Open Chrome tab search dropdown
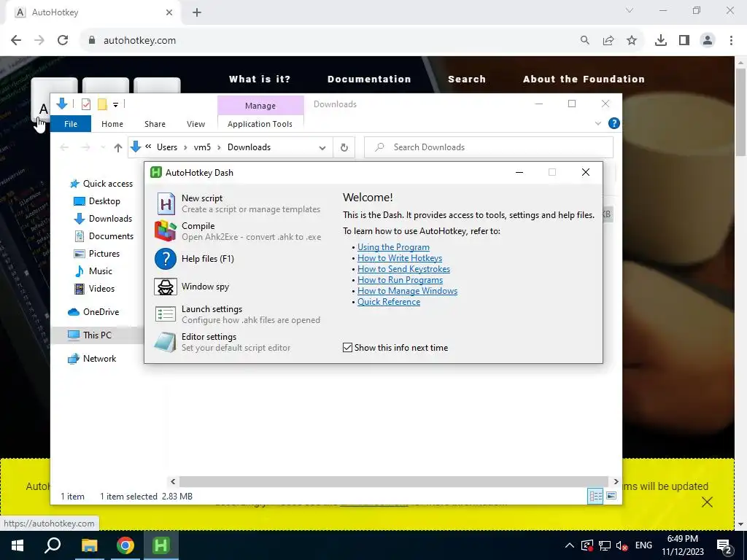The image size is (747, 560). pos(630,10)
